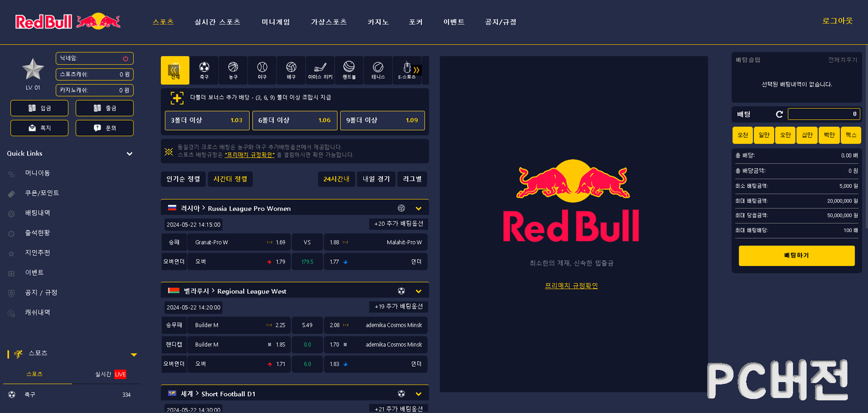The image size is (868, 413).
Task: Expand +19 추가 배팅옵션 betting options
Action: coord(398,307)
